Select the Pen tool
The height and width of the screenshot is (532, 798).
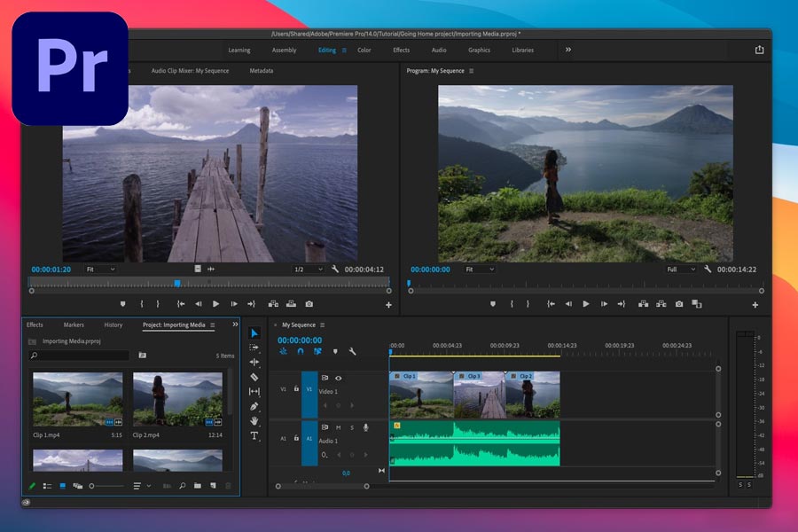click(254, 406)
